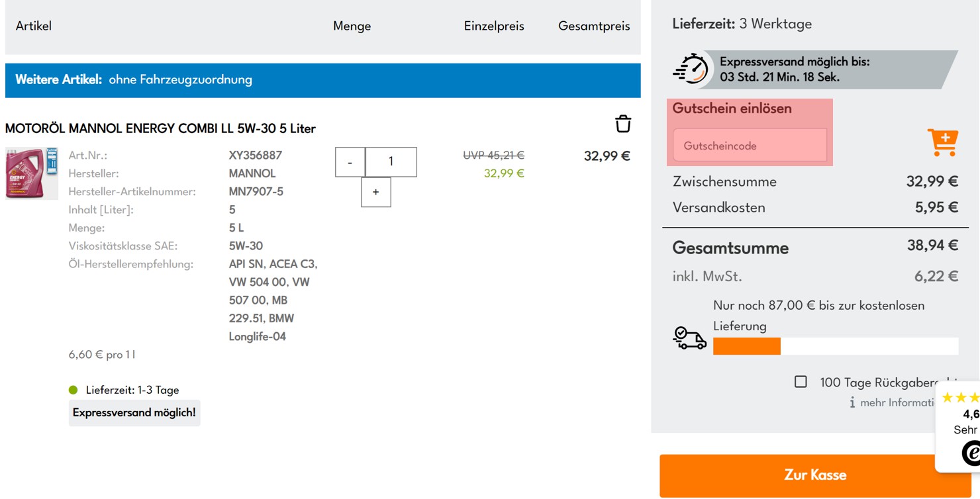Tick the 100 Tage Rückgaberecht checkbox

click(x=801, y=382)
